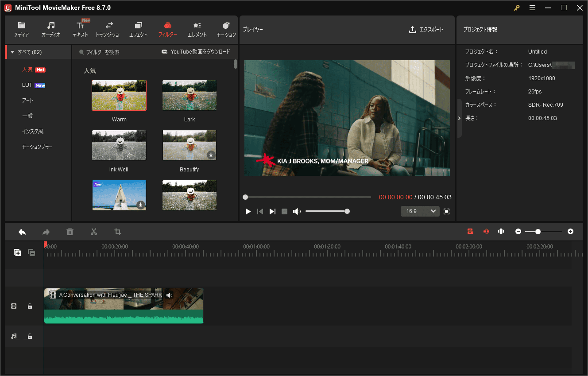Select the Warm filter thumbnail
The image size is (588, 376).
pyautogui.click(x=119, y=95)
